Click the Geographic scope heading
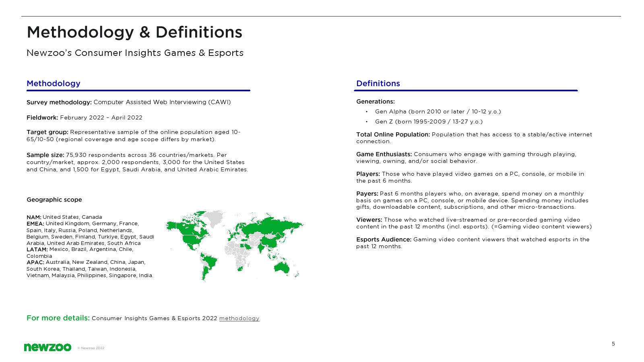This screenshot has height=362, width=644. tap(54, 200)
